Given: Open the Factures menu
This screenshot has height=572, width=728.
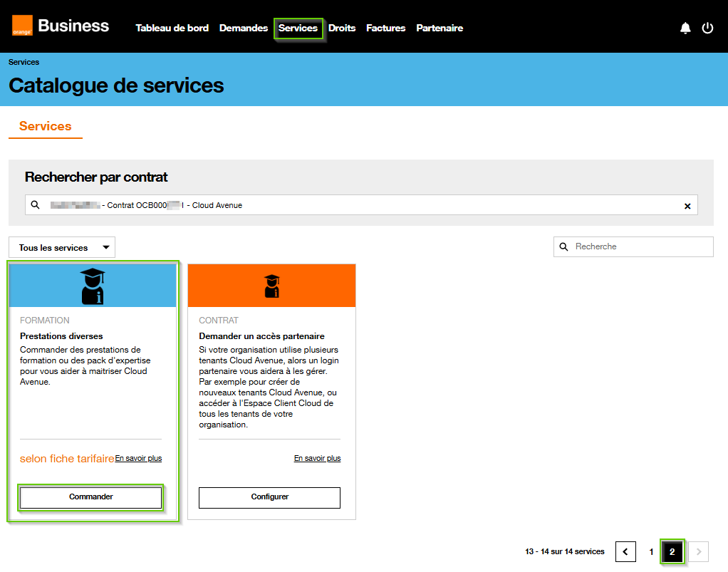Looking at the screenshot, I should 386,28.
